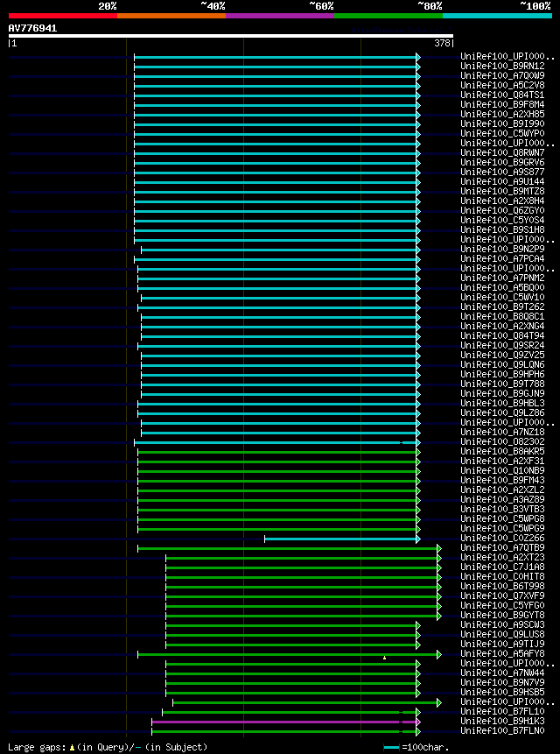
Task: Click the UniRef100_B7FLN0 hit label
Action: [x=502, y=730]
